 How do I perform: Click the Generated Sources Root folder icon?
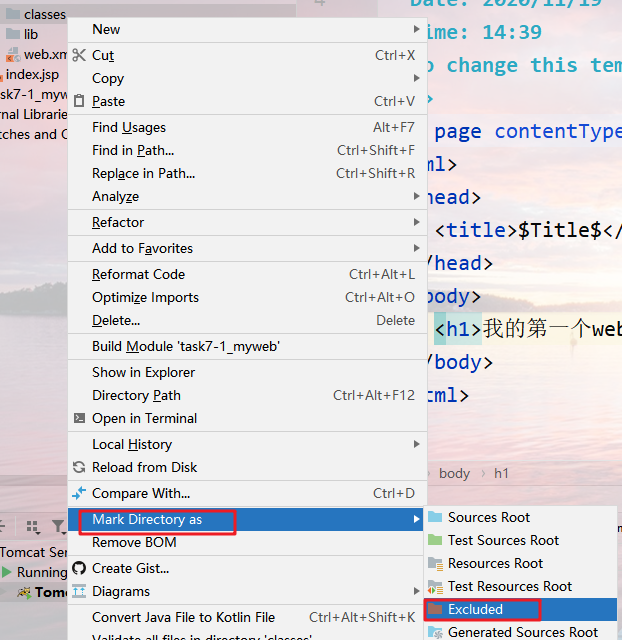[x=435, y=632]
